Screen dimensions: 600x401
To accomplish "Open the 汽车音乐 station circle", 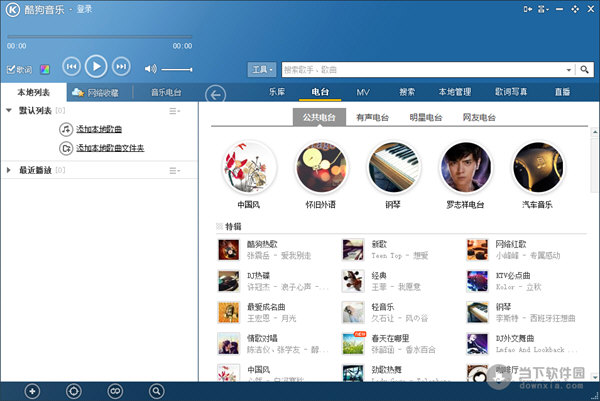I will (538, 167).
